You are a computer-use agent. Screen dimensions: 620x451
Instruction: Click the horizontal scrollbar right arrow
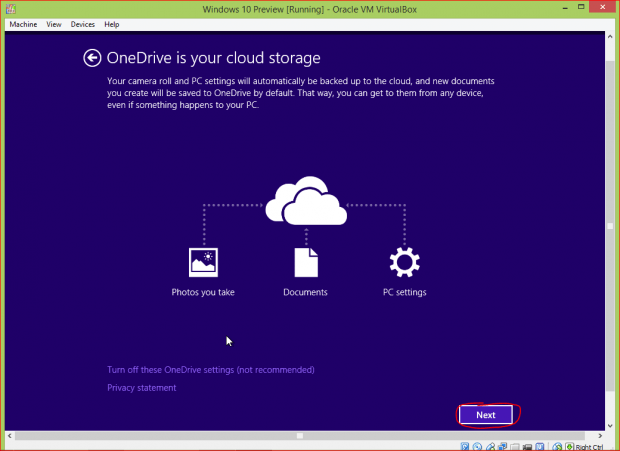point(600,436)
